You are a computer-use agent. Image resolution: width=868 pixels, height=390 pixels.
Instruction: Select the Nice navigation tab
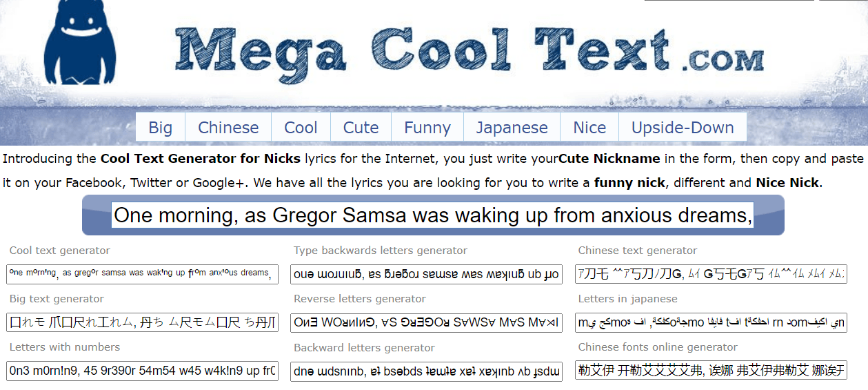[x=589, y=128]
